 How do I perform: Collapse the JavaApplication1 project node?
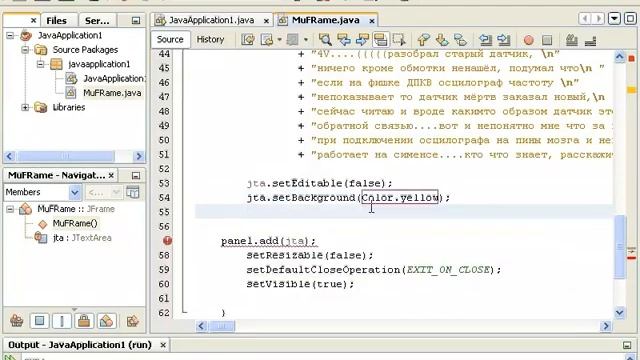[10, 36]
